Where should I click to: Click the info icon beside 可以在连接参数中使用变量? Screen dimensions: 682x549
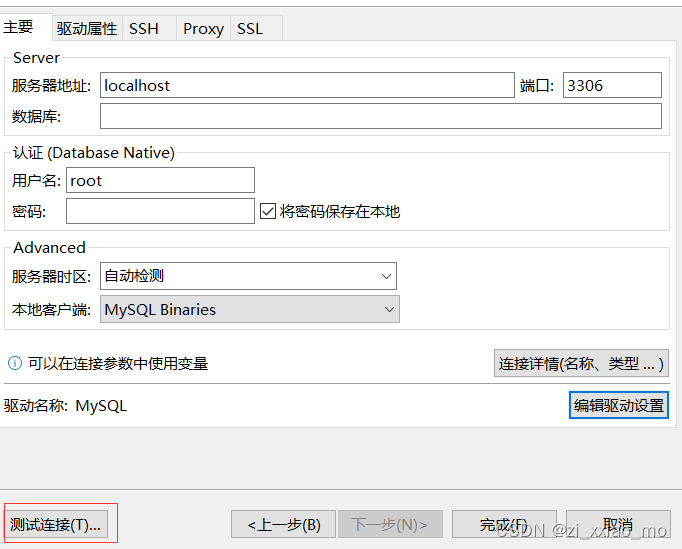(x=15, y=363)
